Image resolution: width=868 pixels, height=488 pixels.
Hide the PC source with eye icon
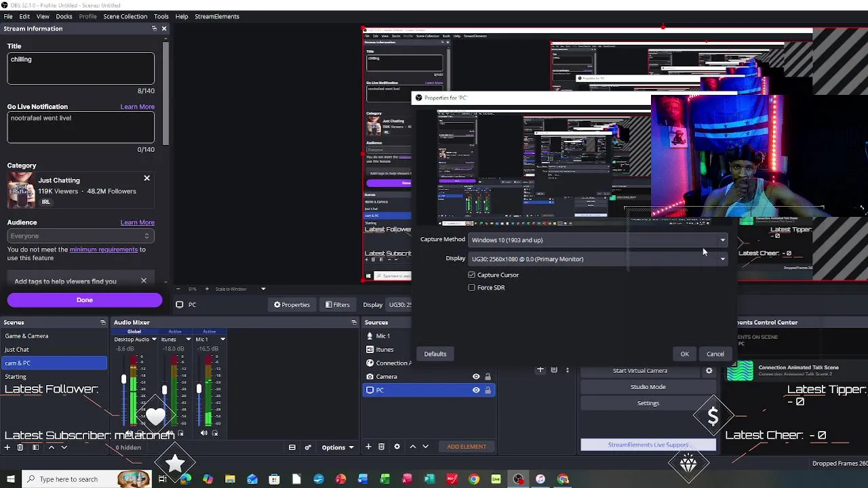[476, 390]
